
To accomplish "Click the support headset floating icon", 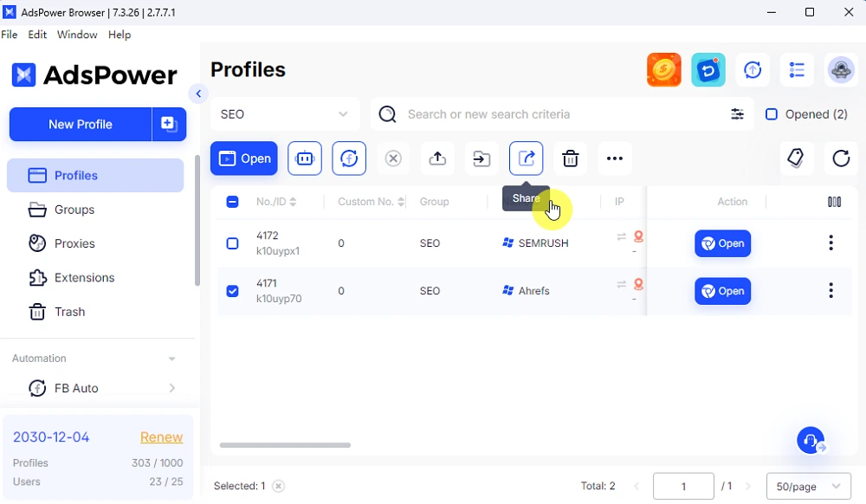I will [811, 441].
